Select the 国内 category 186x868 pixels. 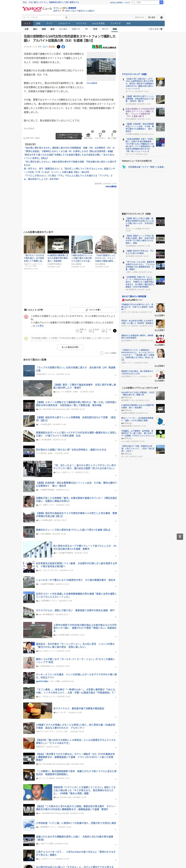(35, 29)
